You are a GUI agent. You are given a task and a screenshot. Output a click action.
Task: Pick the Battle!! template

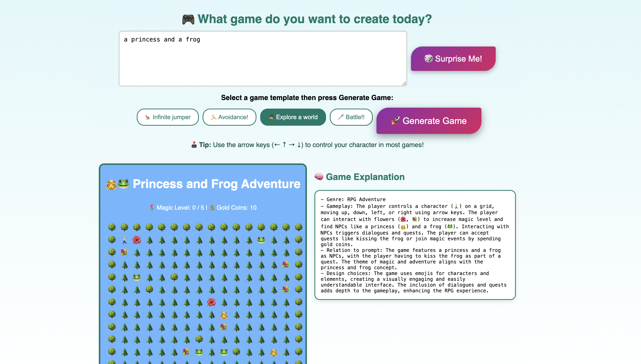(351, 117)
